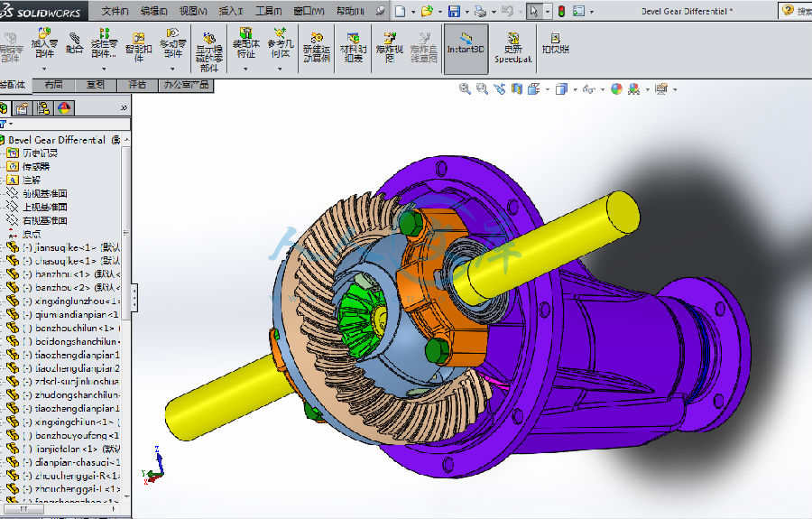Switch to the Office Products tab
The width and height of the screenshot is (812, 519).
[x=185, y=85]
